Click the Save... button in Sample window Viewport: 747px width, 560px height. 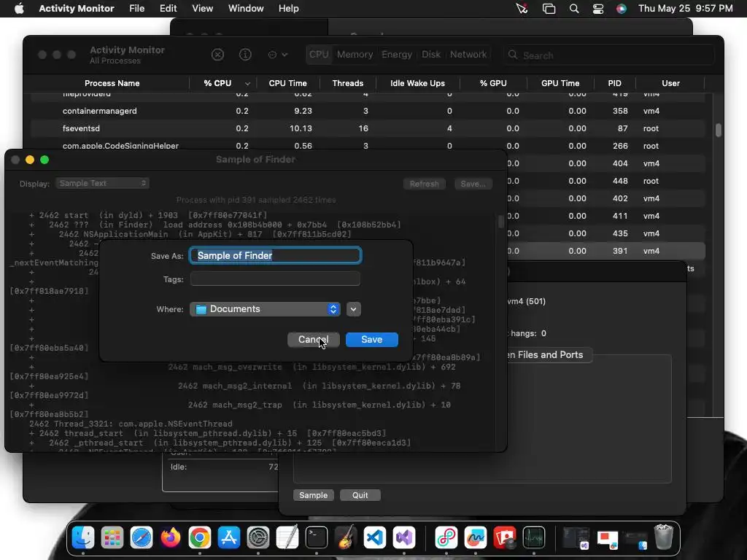(x=473, y=184)
